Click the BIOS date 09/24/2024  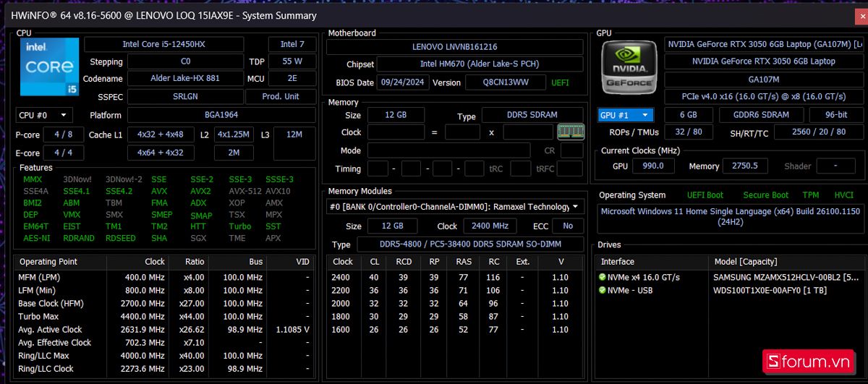pyautogui.click(x=404, y=82)
